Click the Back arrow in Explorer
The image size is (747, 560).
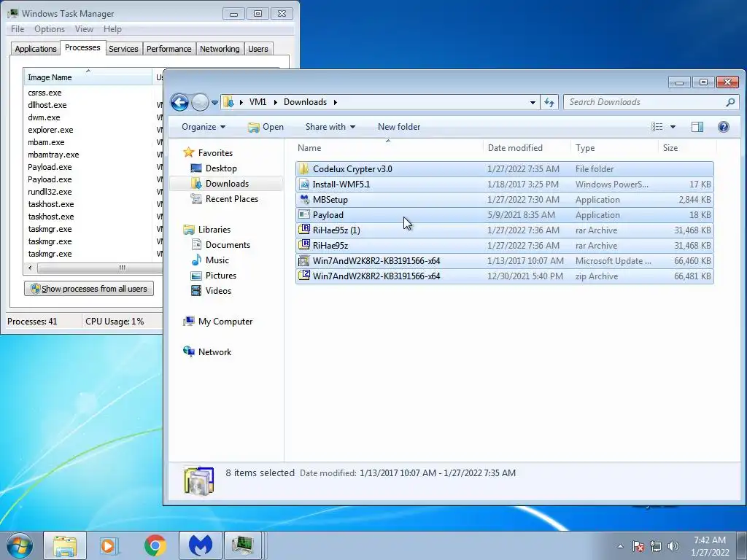click(x=179, y=102)
